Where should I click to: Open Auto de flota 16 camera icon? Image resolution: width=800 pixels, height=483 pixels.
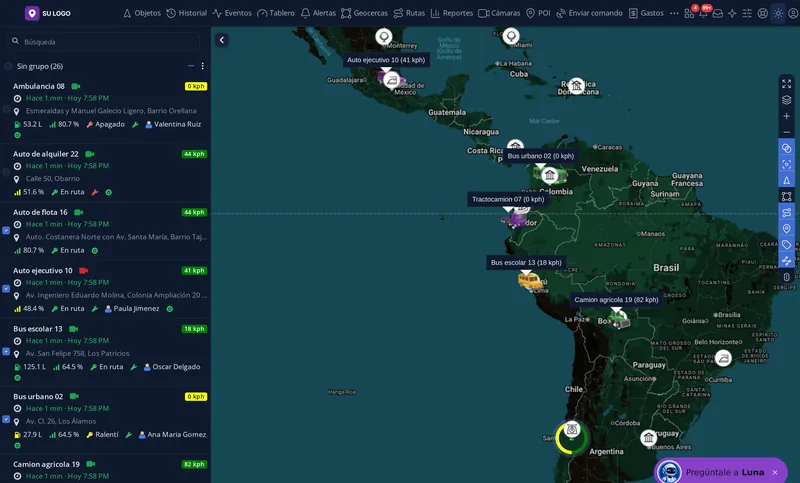[79, 212]
